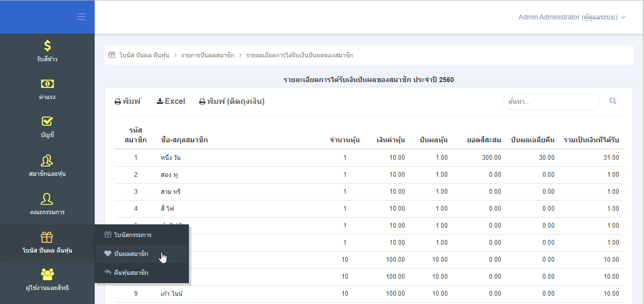644x304 pixels.
Task: Click the 300.00 ยอดสีสะสม value
Action: point(491,158)
